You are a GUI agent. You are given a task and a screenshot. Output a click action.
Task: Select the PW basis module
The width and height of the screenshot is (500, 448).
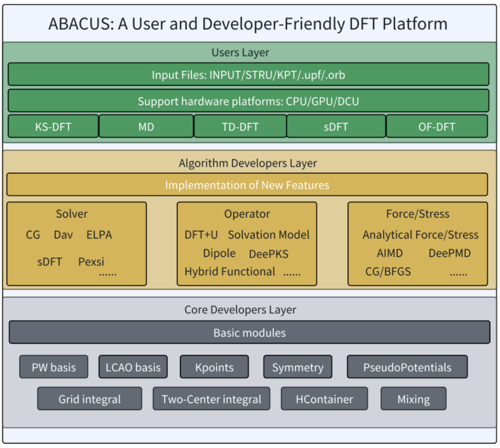[53, 367]
